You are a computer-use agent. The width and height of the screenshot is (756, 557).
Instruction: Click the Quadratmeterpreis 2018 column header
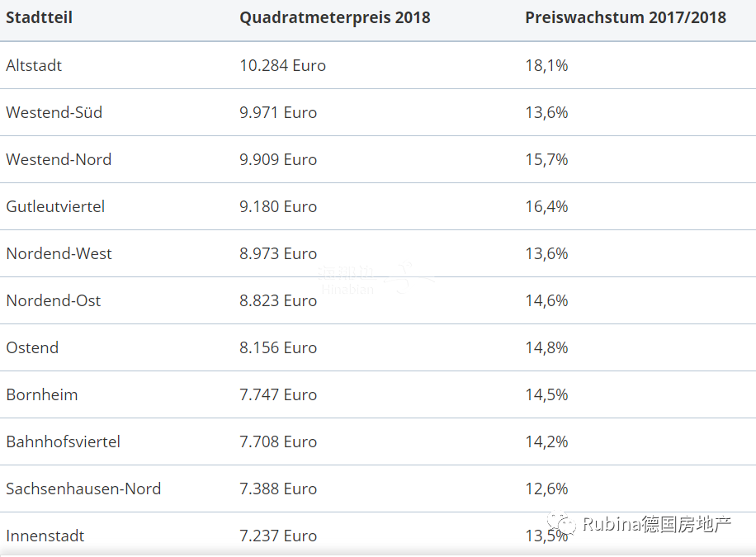(x=335, y=17)
